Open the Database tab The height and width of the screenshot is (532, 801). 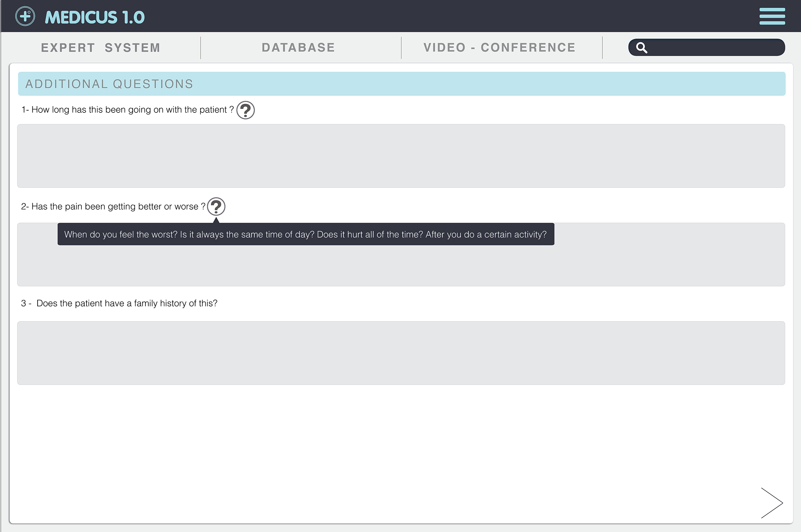click(x=298, y=47)
